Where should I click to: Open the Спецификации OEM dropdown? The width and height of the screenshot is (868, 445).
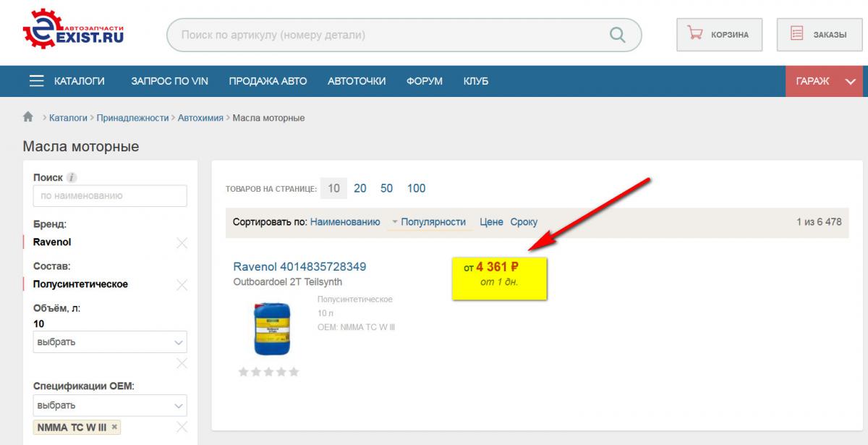click(110, 405)
